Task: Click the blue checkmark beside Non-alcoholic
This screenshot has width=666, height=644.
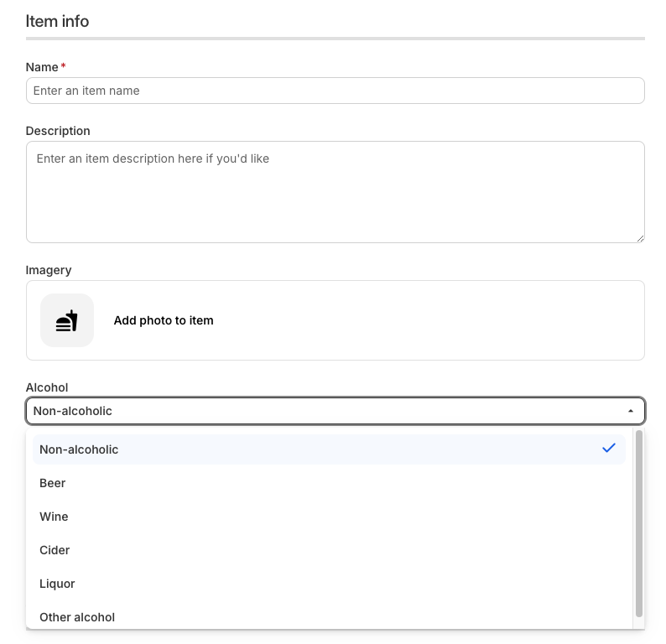Action: click(609, 449)
